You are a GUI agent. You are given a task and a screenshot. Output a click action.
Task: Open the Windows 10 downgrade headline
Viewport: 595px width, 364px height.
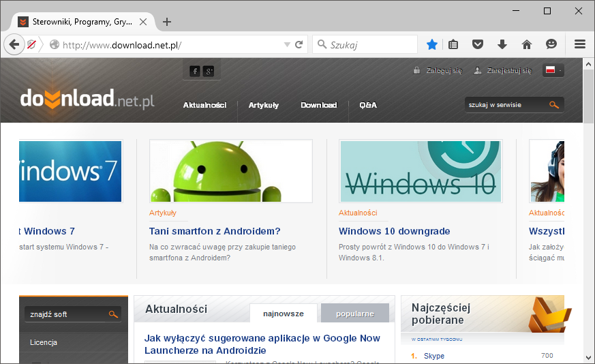click(394, 231)
